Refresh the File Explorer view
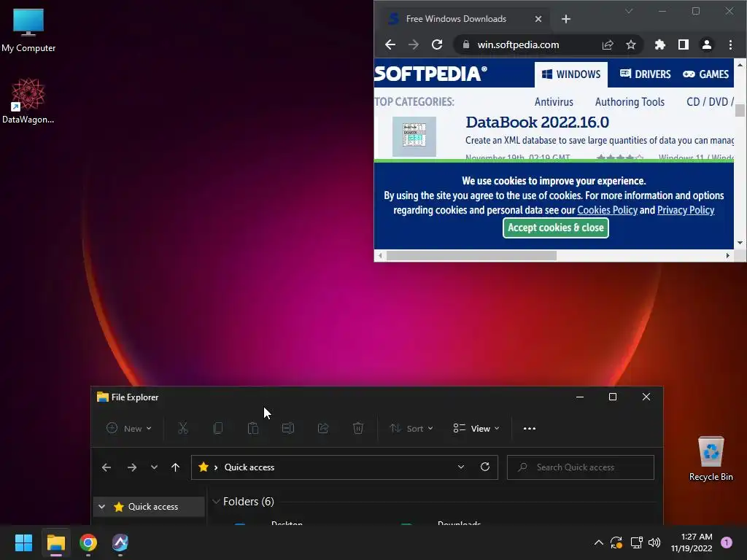This screenshot has height=560, width=747. coord(485,467)
